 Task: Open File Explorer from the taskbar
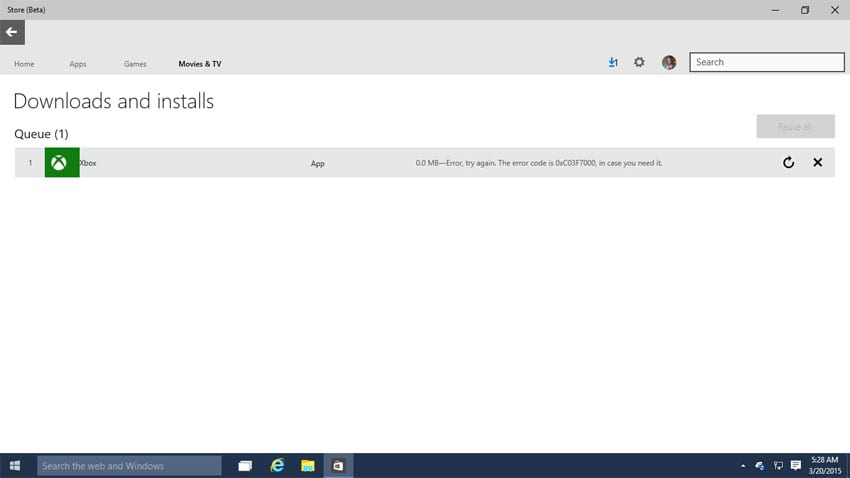pos(308,466)
